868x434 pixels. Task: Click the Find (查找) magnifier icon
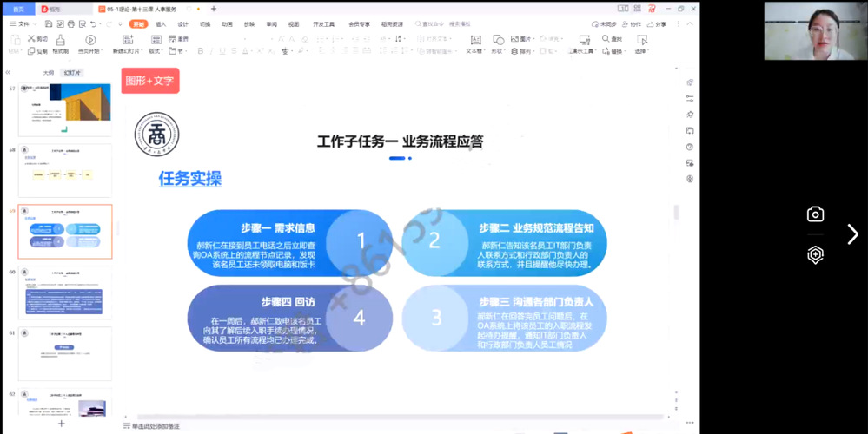tap(606, 39)
